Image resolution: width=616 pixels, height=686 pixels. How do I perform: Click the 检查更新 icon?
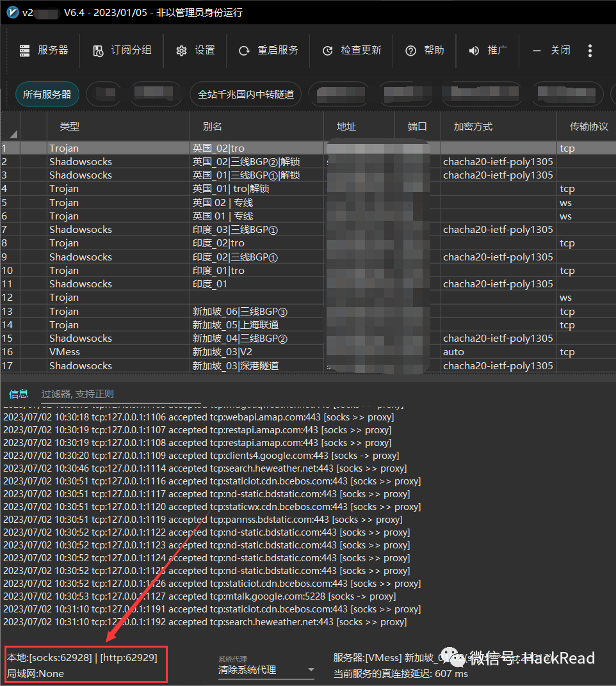(x=327, y=51)
